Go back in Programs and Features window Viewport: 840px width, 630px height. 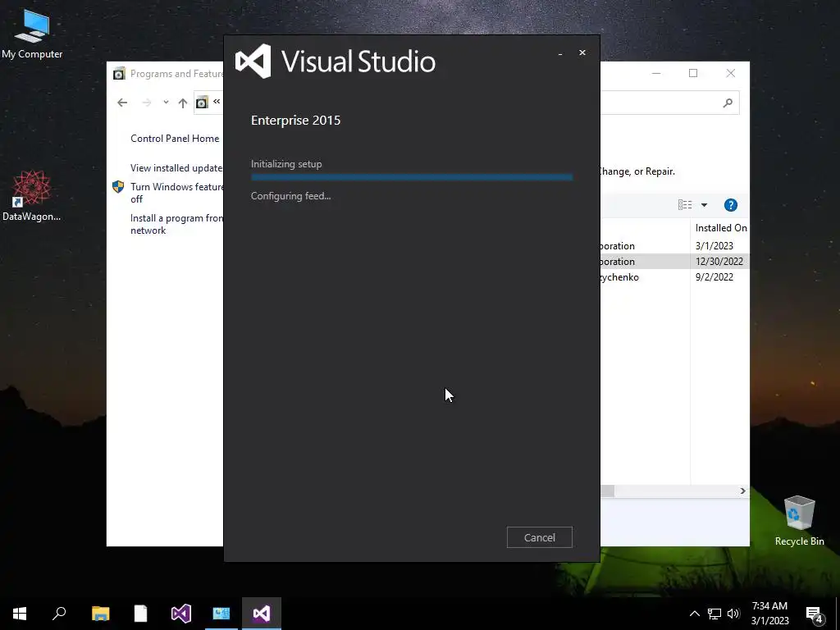tap(122, 103)
